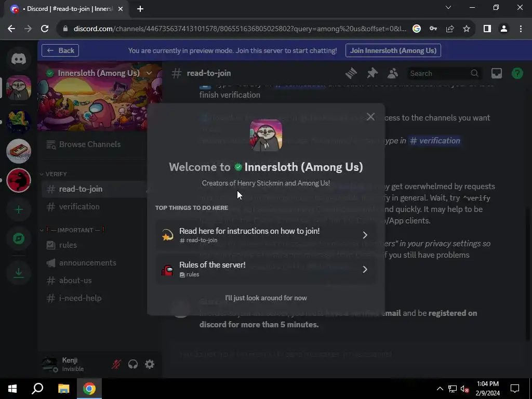Screen dimensions: 532x399
Task: Open the Threads icon in channel header
Action: coord(351,73)
